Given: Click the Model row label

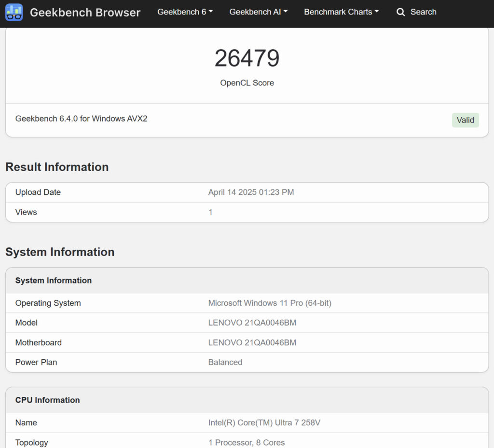Looking at the screenshot, I should pyautogui.click(x=27, y=323).
